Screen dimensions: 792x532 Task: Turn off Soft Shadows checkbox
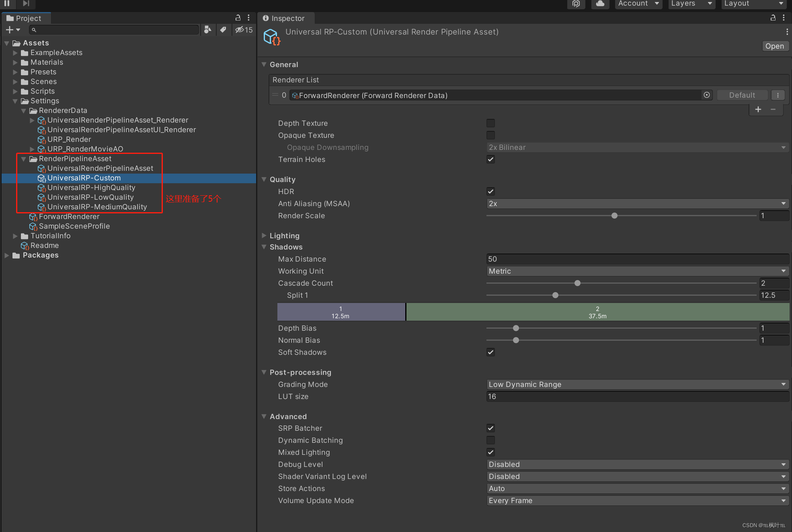click(490, 352)
